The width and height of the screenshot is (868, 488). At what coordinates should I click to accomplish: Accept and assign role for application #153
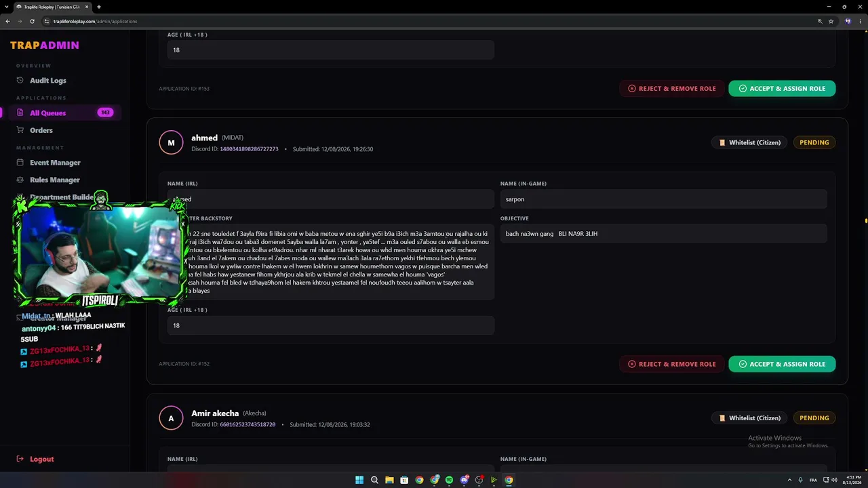tap(782, 89)
